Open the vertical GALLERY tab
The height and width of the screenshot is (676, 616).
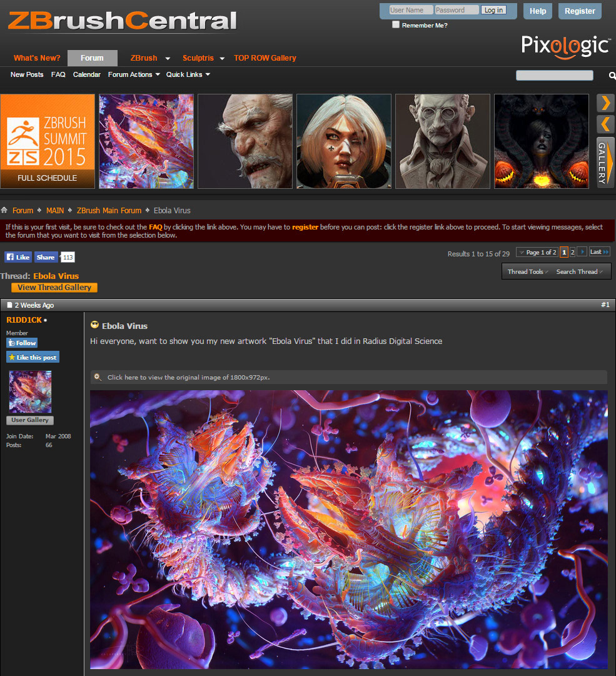tap(605, 163)
